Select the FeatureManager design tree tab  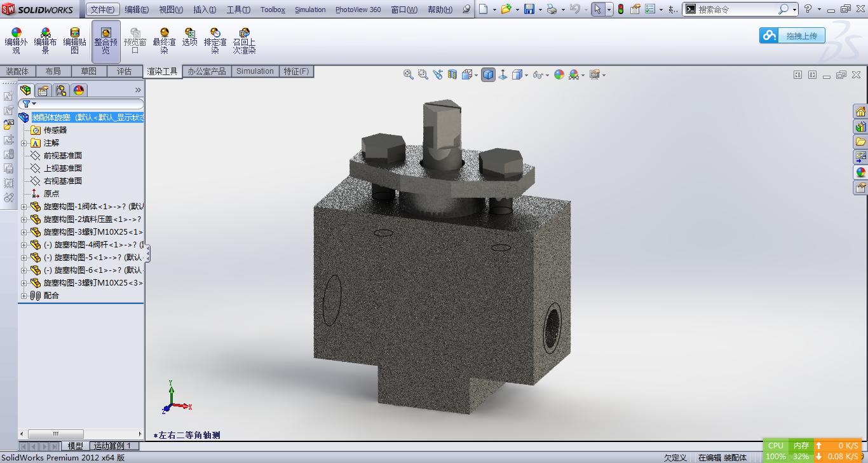[x=25, y=90]
